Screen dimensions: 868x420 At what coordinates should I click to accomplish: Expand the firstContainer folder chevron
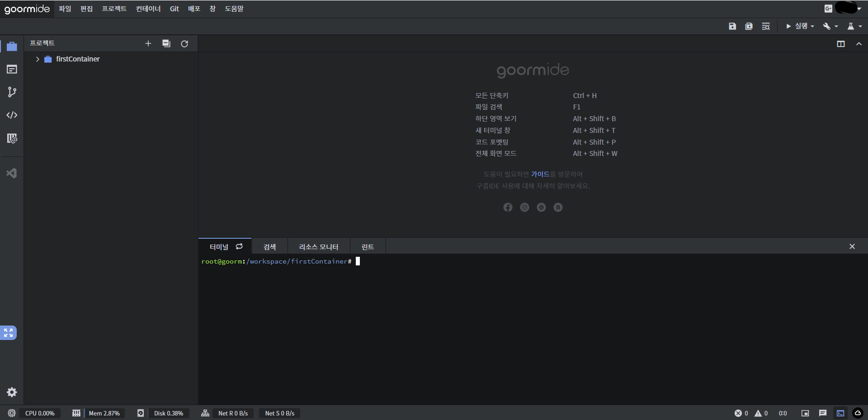pos(38,59)
